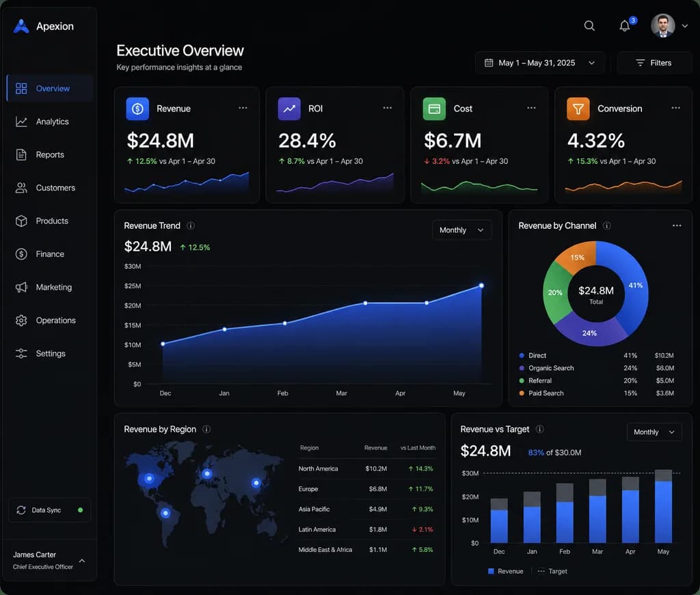
Task: Toggle the Revenue legend in bar chart
Action: tap(506, 571)
